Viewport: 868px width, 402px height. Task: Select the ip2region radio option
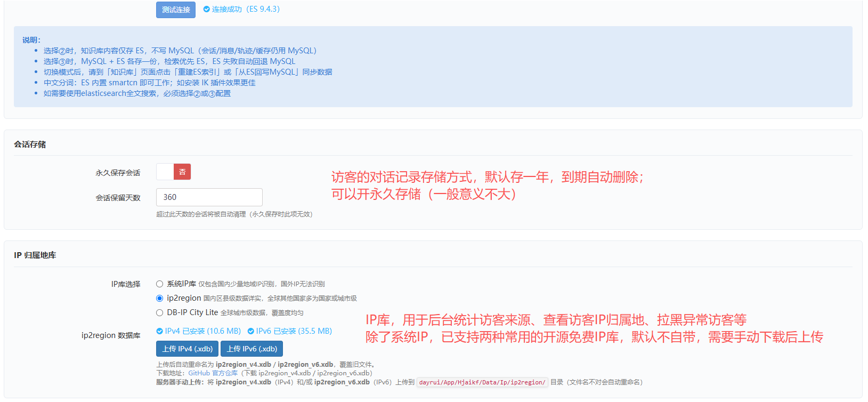tap(159, 299)
